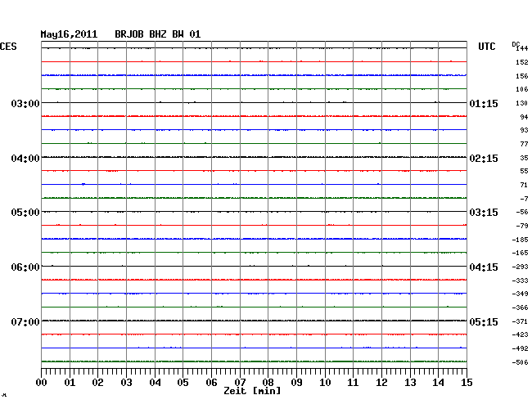The height and width of the screenshot is (404, 532).
Task: Click minute axis tick label 09
Action: click(296, 383)
